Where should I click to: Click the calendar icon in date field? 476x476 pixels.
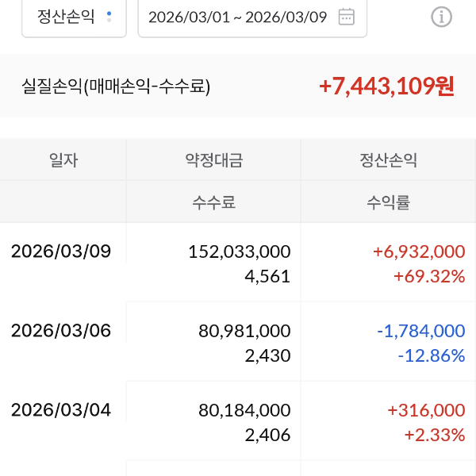click(x=346, y=17)
